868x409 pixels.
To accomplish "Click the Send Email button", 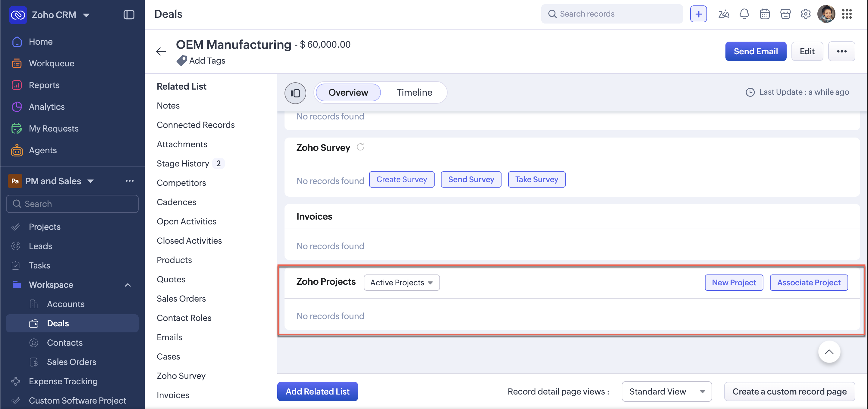I will pyautogui.click(x=756, y=52).
